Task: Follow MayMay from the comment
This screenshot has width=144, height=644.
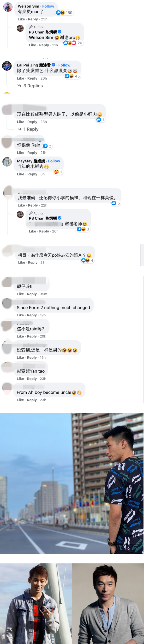Action: point(54,161)
